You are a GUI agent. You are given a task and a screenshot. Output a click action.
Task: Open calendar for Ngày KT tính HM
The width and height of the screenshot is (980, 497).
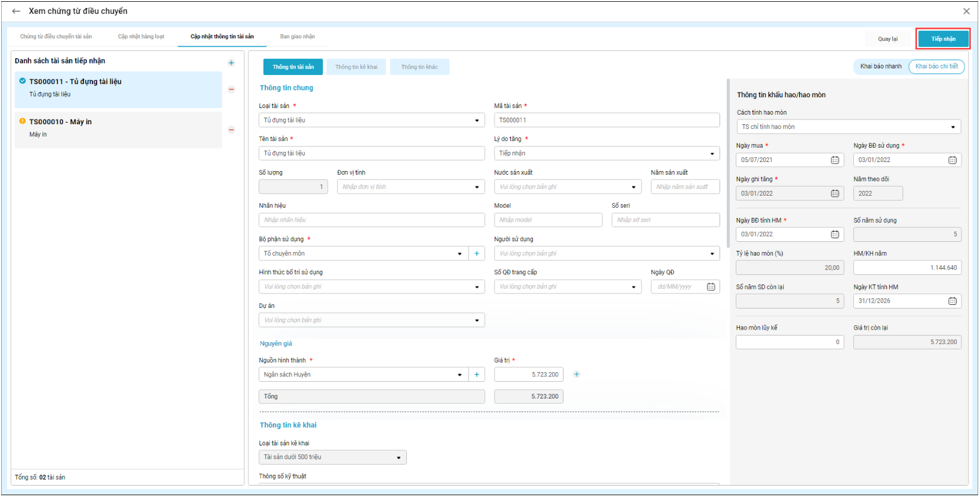pos(952,301)
